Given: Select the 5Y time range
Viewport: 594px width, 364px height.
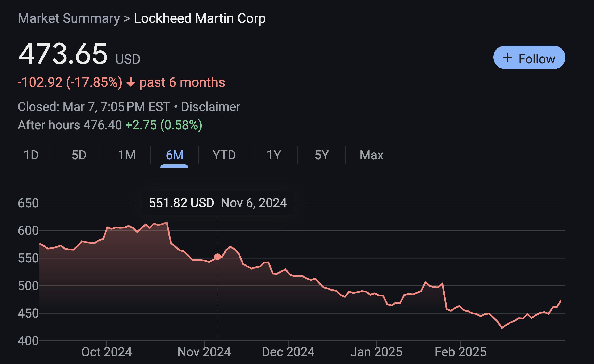Looking at the screenshot, I should (x=322, y=155).
